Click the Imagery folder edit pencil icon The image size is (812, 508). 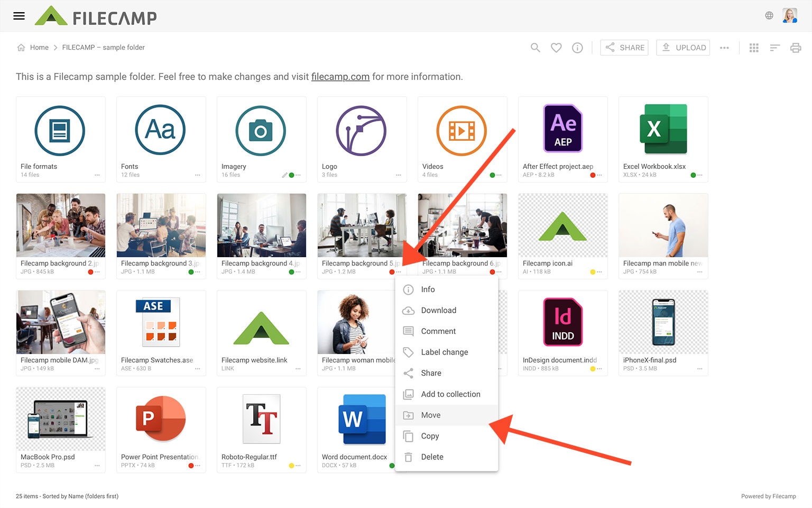[x=284, y=175]
